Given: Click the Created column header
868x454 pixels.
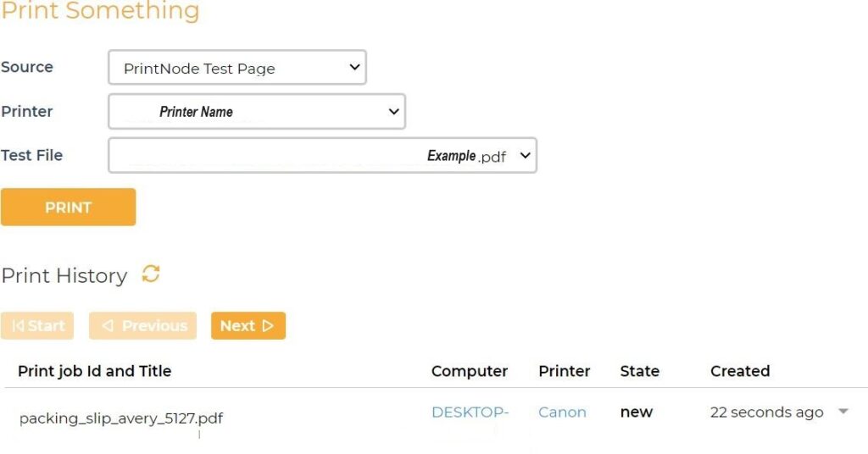Looking at the screenshot, I should pos(739,371).
